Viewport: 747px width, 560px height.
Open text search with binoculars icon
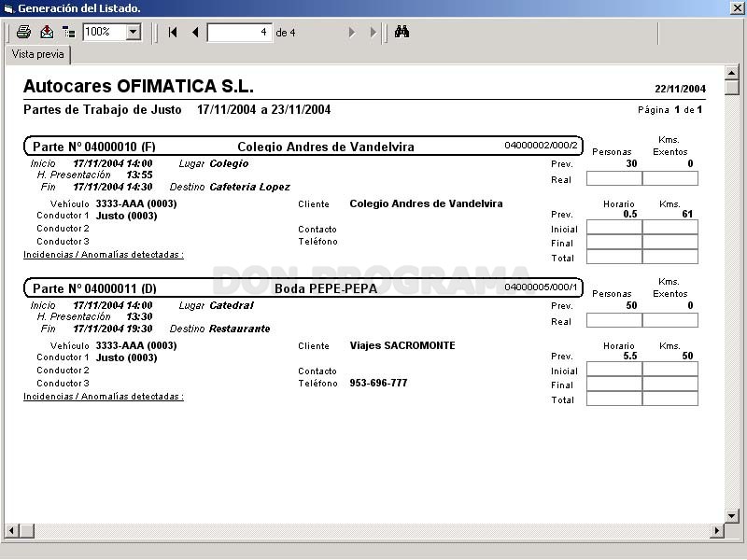click(x=402, y=32)
